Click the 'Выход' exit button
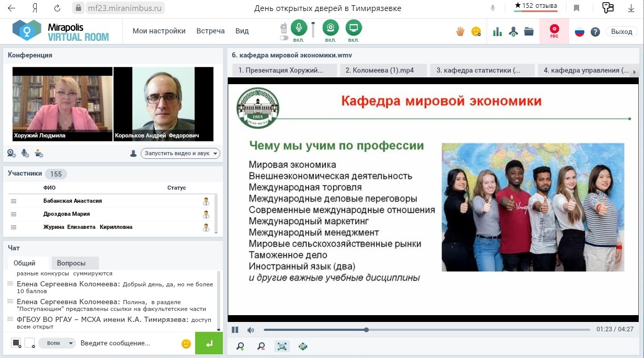The height and width of the screenshot is (358, 644). [x=622, y=31]
